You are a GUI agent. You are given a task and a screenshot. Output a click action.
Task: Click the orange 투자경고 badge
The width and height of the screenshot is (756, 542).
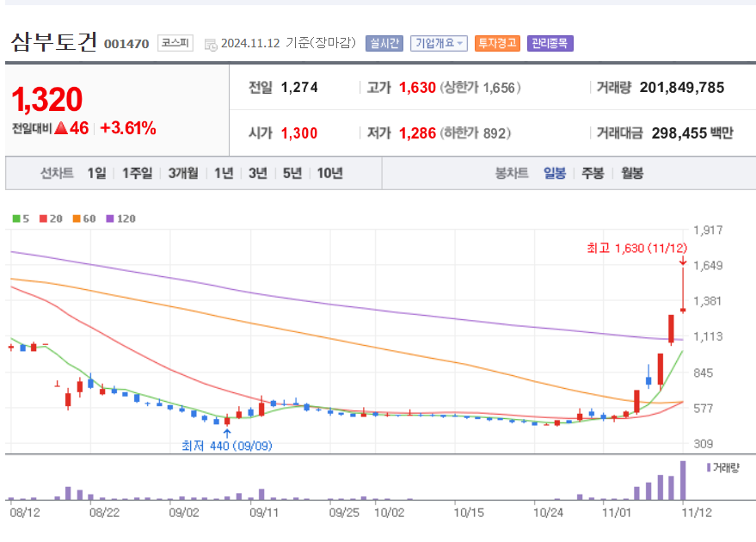[x=497, y=43]
